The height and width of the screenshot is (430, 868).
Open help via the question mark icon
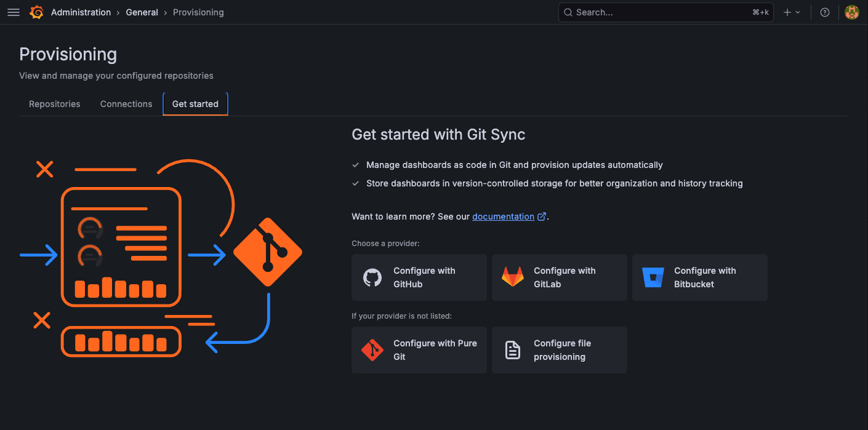click(824, 12)
